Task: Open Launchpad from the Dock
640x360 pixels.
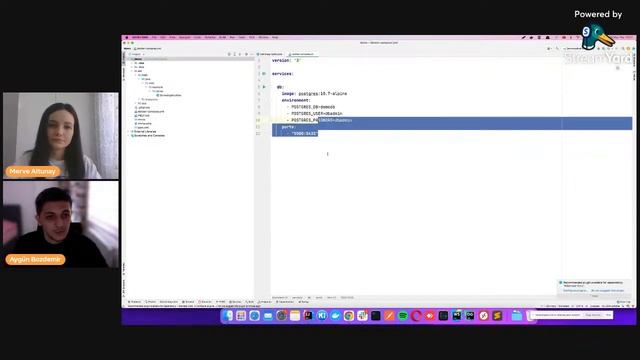Action: (x=241, y=316)
